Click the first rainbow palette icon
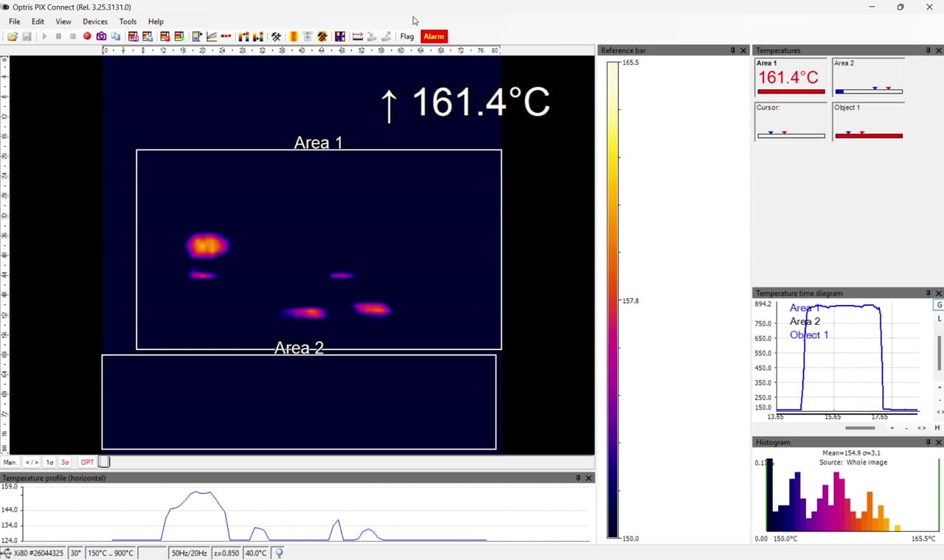944x560 pixels. pos(244,36)
